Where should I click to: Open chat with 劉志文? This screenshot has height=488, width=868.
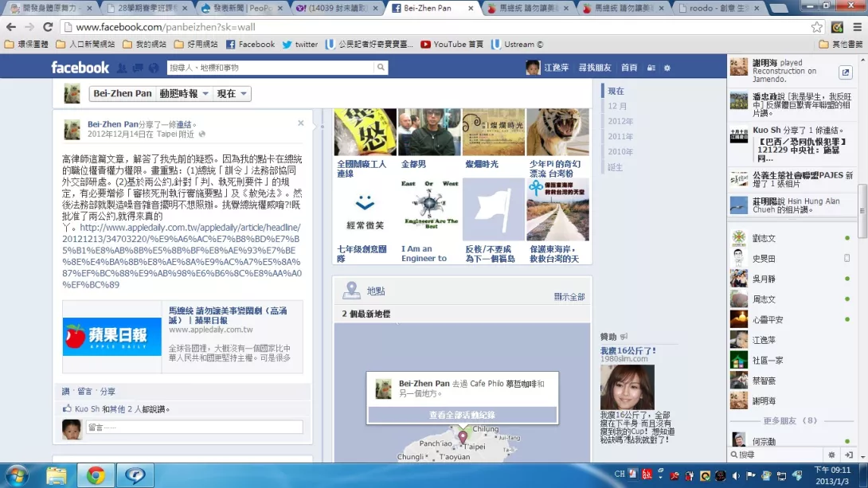[x=791, y=239]
